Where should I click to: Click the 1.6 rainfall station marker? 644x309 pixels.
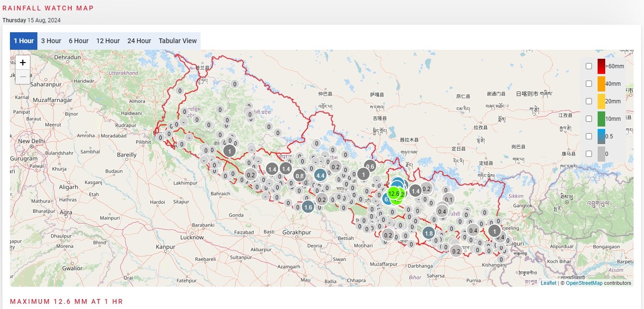click(308, 207)
